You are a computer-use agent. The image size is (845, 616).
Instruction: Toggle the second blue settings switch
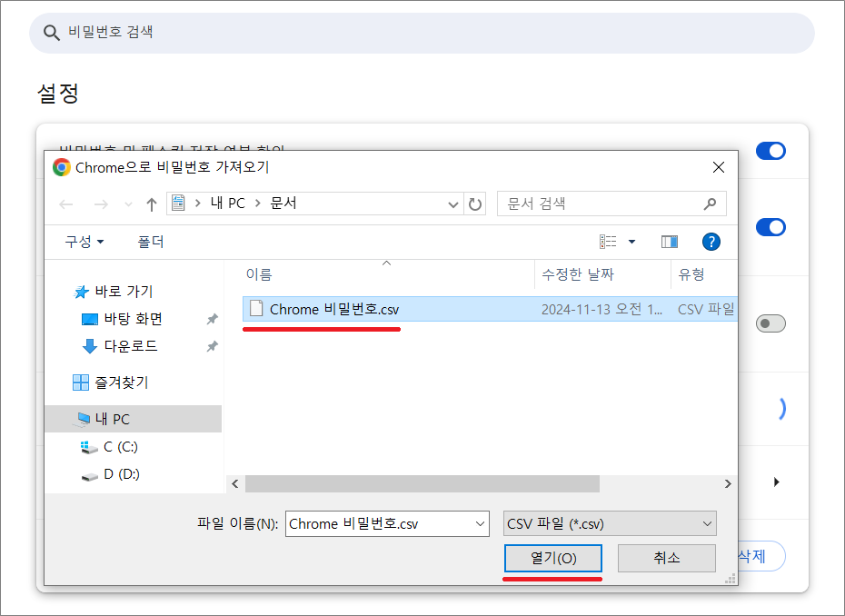tap(770, 227)
